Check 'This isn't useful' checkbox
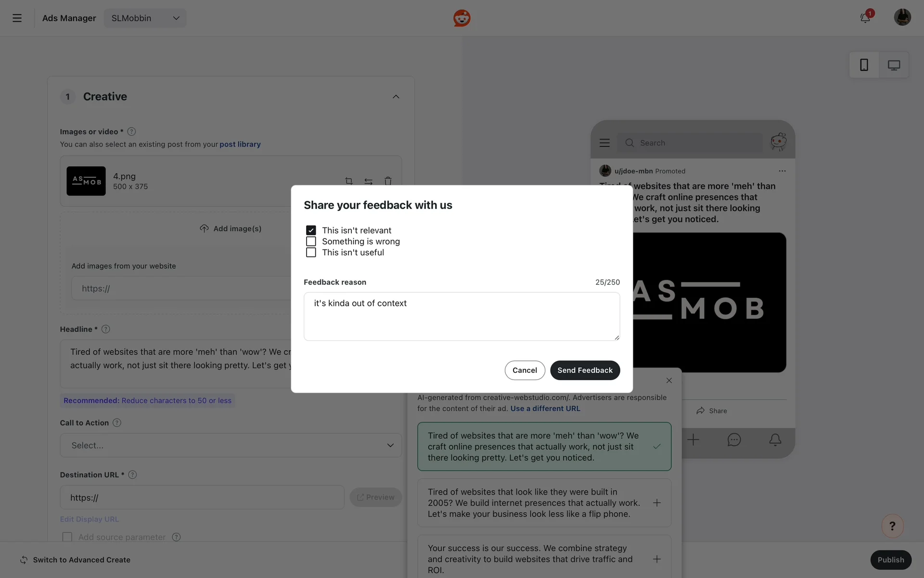 311,252
